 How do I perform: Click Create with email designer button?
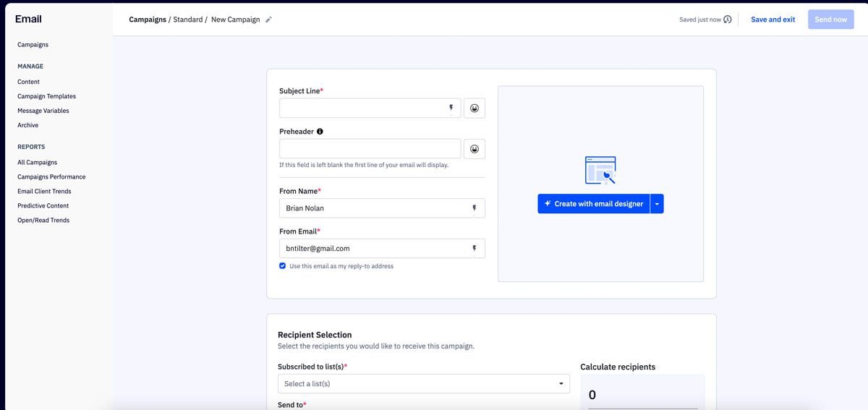593,204
